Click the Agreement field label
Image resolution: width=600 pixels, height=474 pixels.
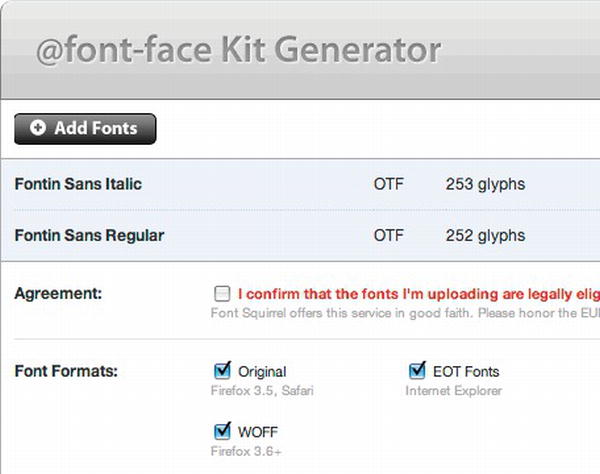[60, 294]
